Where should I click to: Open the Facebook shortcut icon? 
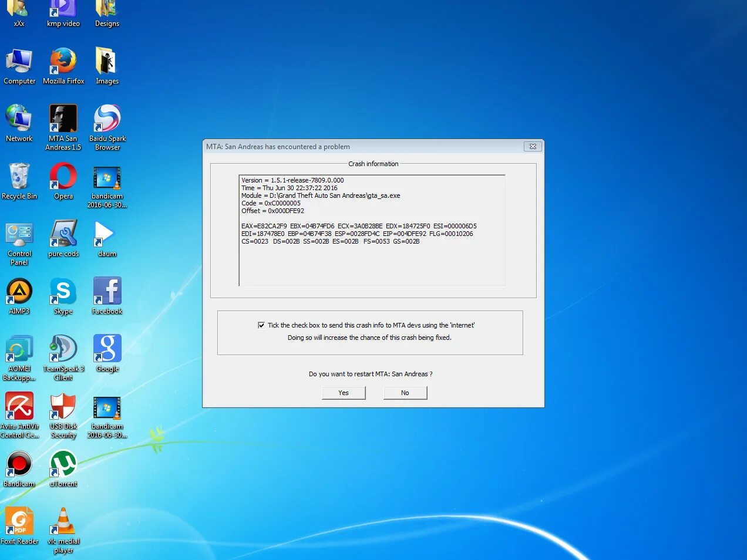107,296
